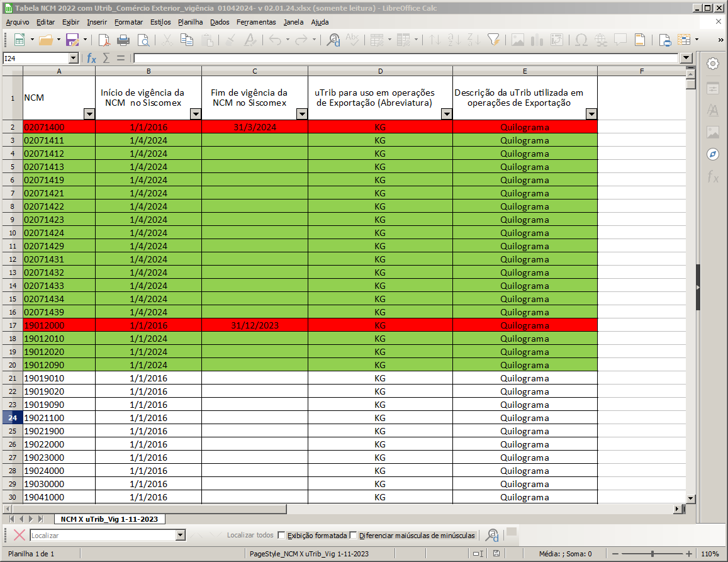
Task: Open Find and Replace from toolbar
Action: point(333,40)
